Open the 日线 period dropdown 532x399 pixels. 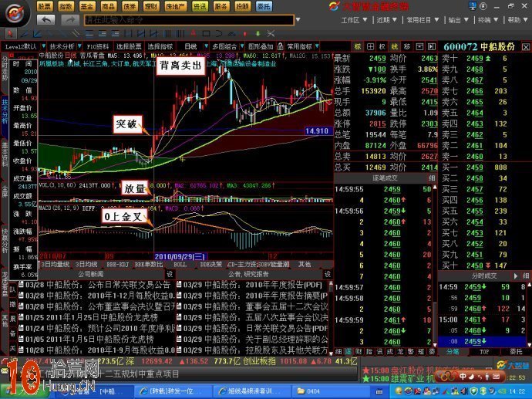point(206,46)
